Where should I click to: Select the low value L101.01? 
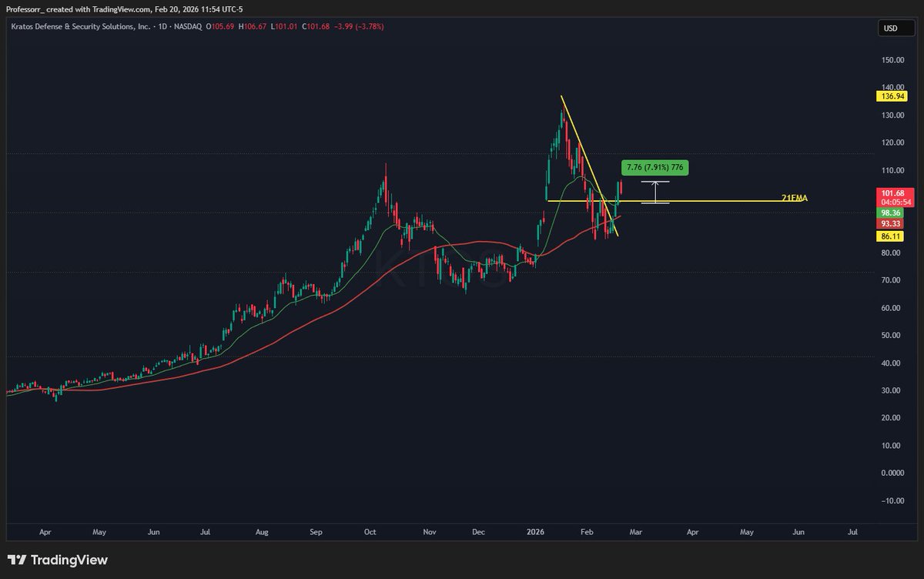(x=283, y=26)
